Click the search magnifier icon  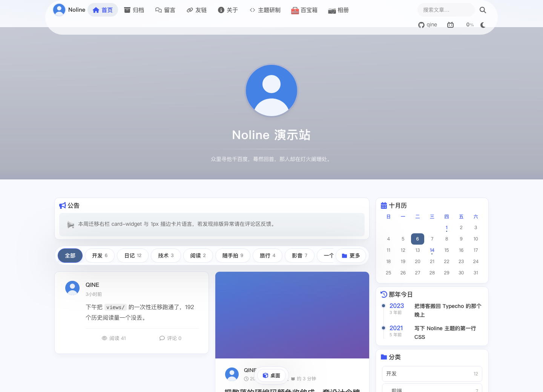[x=483, y=10]
